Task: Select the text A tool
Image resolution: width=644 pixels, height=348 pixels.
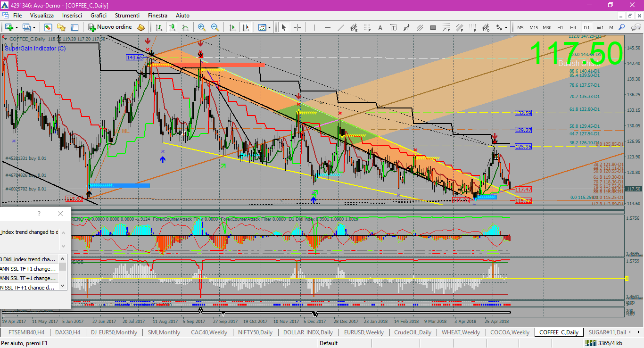Action: [x=380, y=27]
